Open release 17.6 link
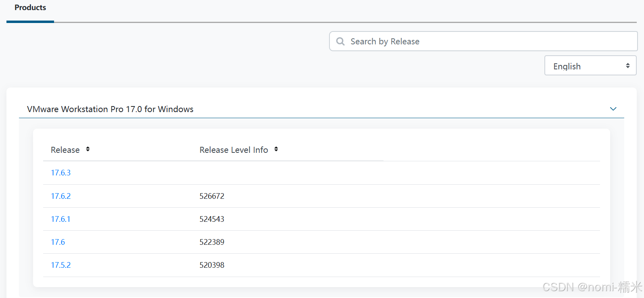644x298 pixels. (58, 242)
